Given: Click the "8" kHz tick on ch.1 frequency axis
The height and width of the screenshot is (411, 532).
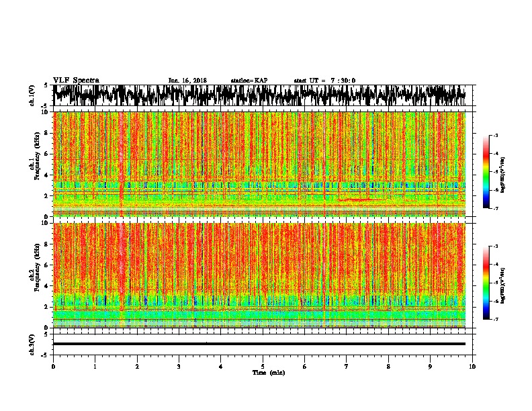Looking at the screenshot, I should [x=48, y=133].
